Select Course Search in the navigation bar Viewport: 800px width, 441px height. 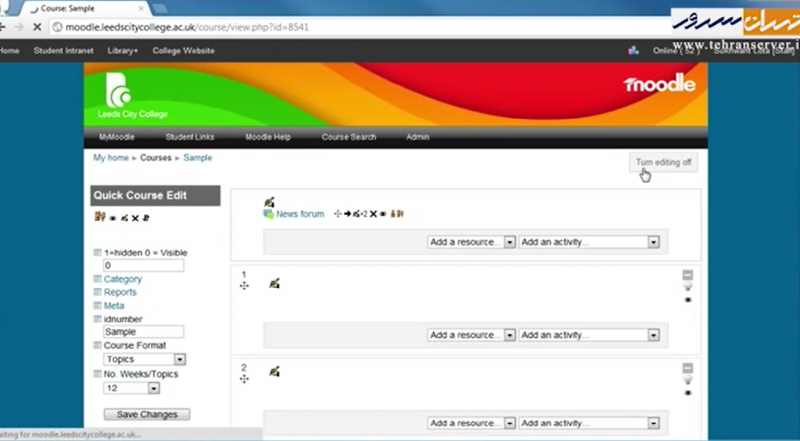pyautogui.click(x=349, y=137)
